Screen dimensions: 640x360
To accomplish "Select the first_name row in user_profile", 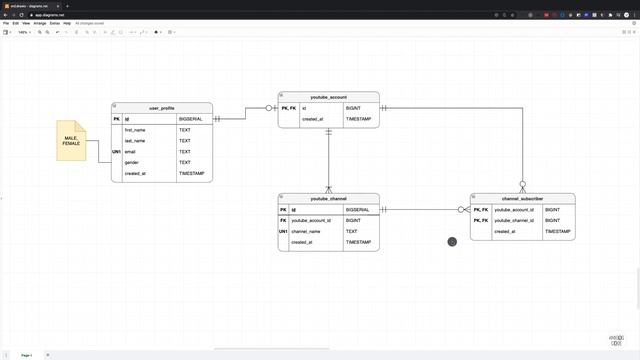I will tap(162, 130).
